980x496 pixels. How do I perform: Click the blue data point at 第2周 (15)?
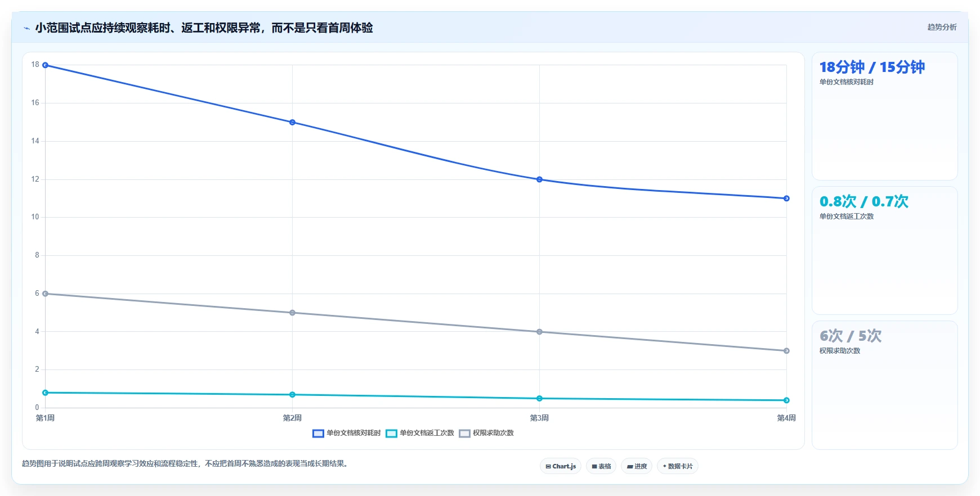292,122
